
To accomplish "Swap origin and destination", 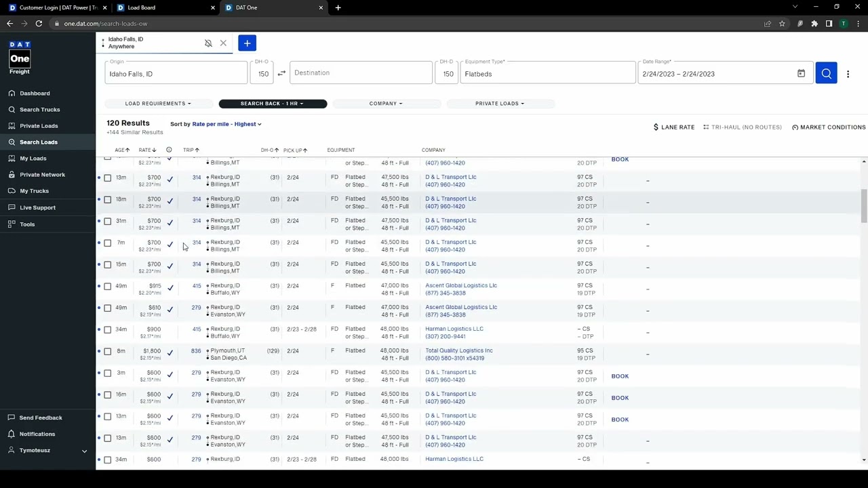I will [x=281, y=73].
